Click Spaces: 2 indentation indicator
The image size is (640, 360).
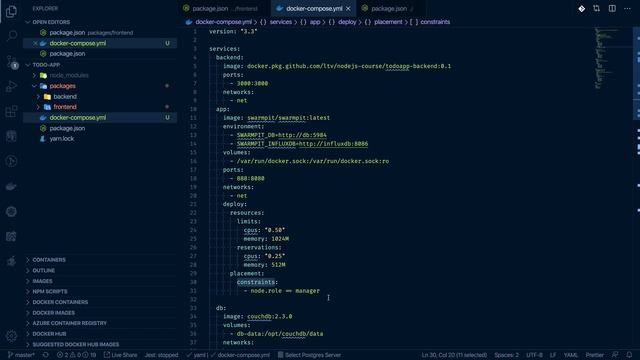click(x=507, y=355)
